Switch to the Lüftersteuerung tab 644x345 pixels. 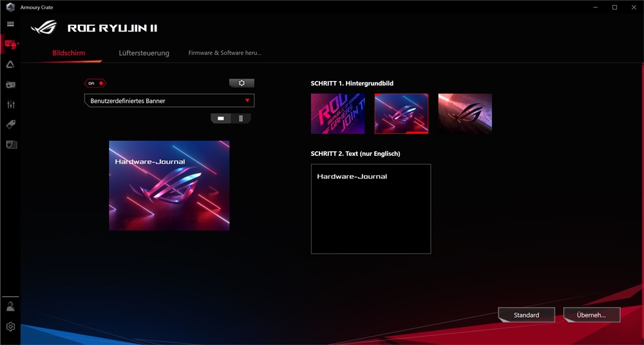[144, 53]
